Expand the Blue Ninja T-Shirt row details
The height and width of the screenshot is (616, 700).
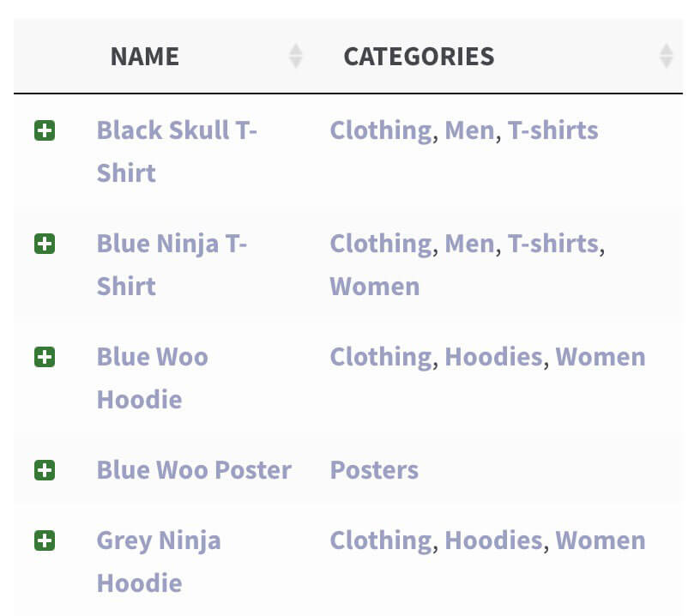[x=45, y=245]
